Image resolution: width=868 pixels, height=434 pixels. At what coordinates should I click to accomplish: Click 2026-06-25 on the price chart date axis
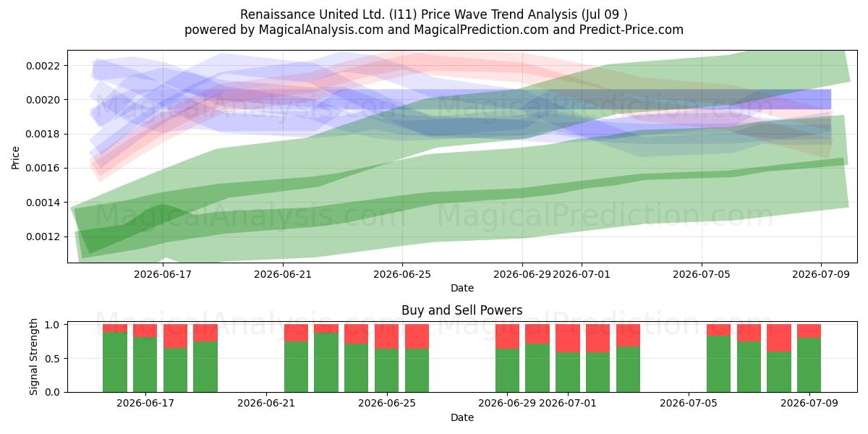(402, 274)
